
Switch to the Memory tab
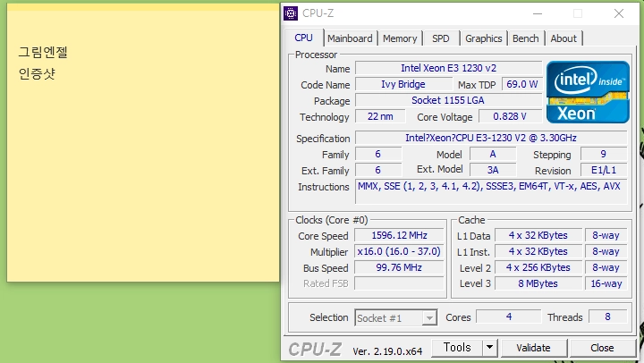tap(400, 38)
